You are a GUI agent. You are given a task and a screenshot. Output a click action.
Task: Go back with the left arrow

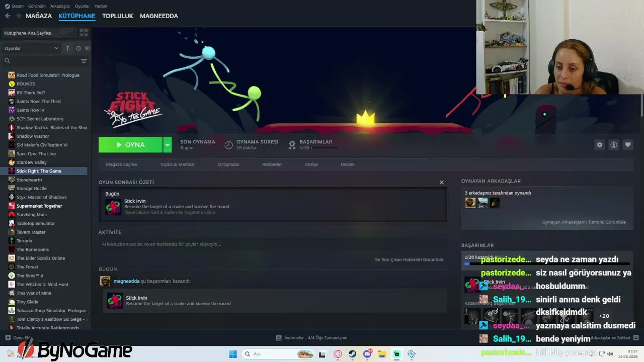coord(8,16)
